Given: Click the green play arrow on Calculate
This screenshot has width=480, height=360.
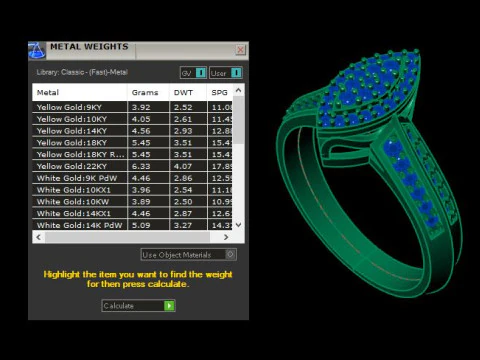Looking at the screenshot, I should tap(169, 306).
